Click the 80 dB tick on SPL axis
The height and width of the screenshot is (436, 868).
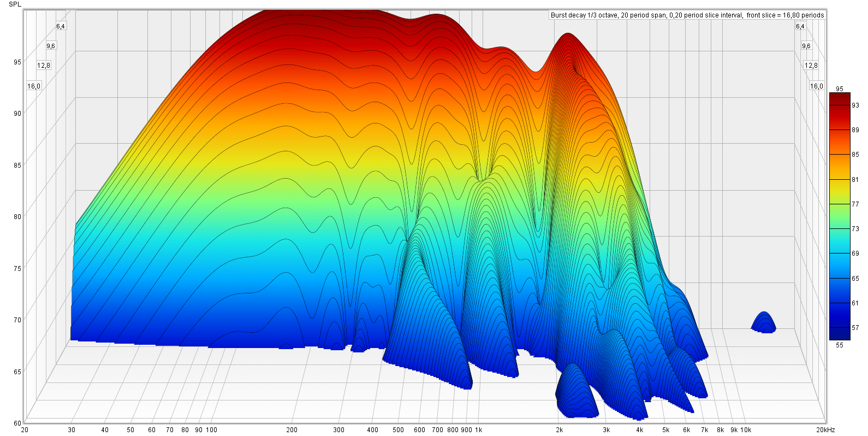17,217
